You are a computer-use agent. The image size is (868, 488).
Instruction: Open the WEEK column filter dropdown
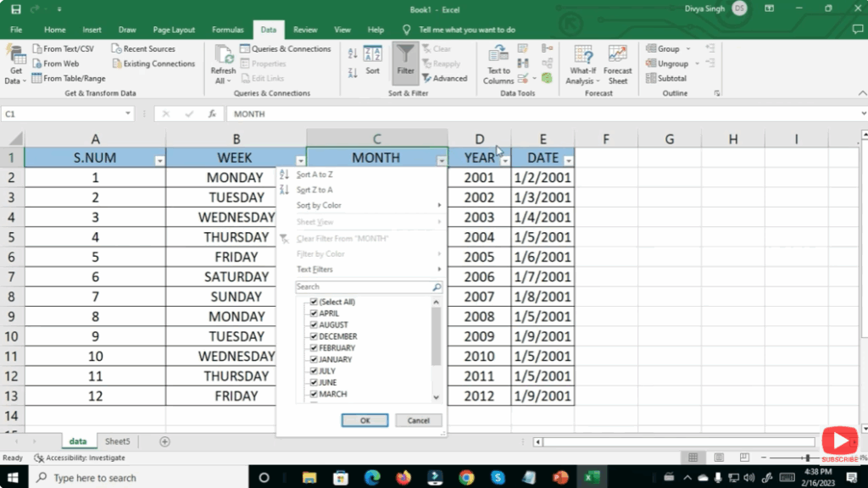[300, 160]
